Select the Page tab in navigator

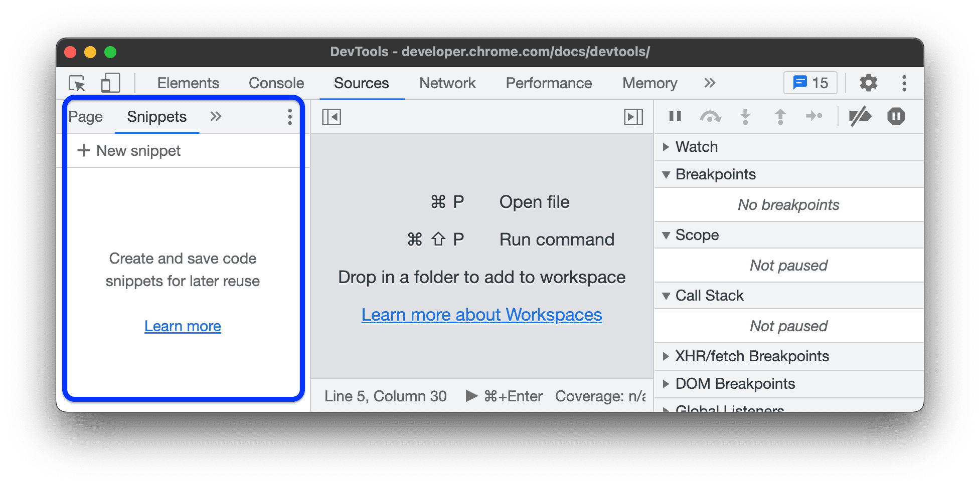(x=86, y=117)
